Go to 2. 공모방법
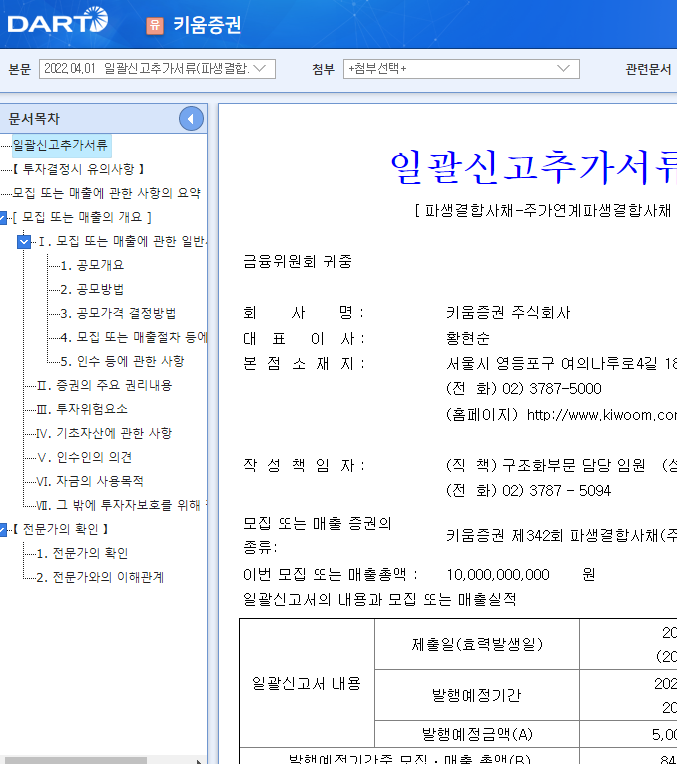This screenshot has width=677, height=764. click(x=92, y=289)
